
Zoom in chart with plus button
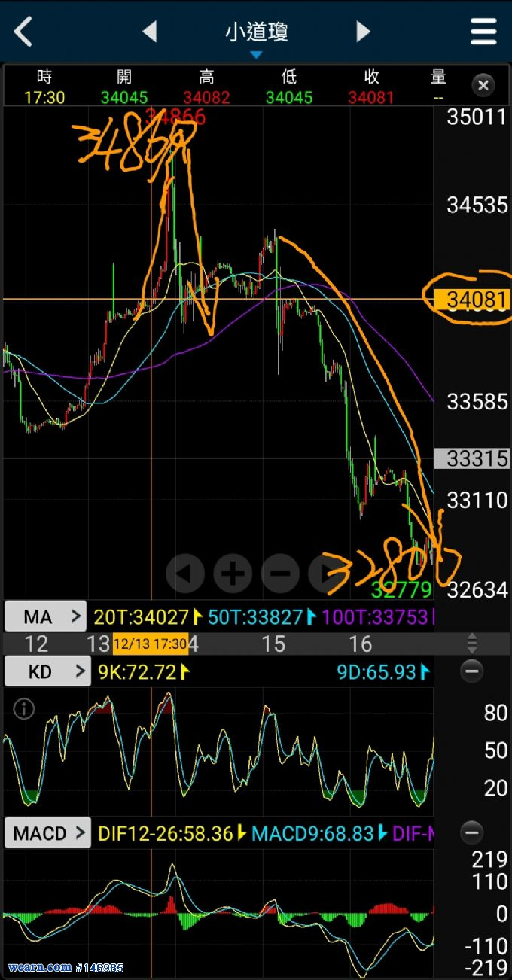[x=232, y=574]
